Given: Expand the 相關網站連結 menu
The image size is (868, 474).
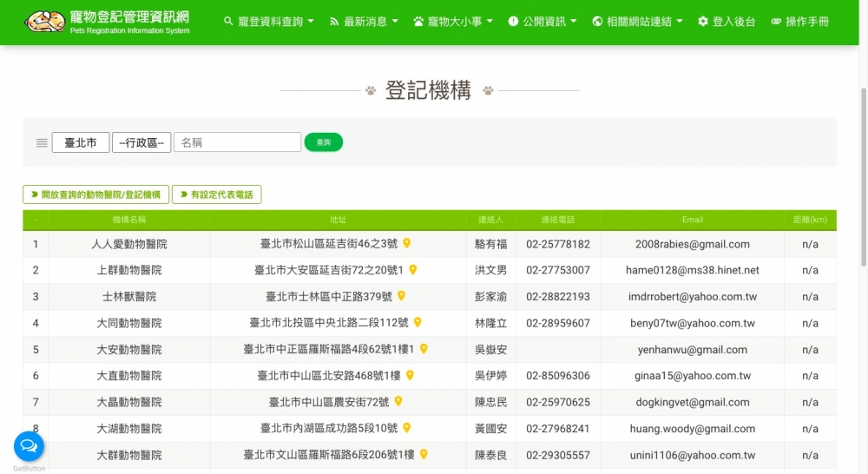Looking at the screenshot, I should 638,22.
